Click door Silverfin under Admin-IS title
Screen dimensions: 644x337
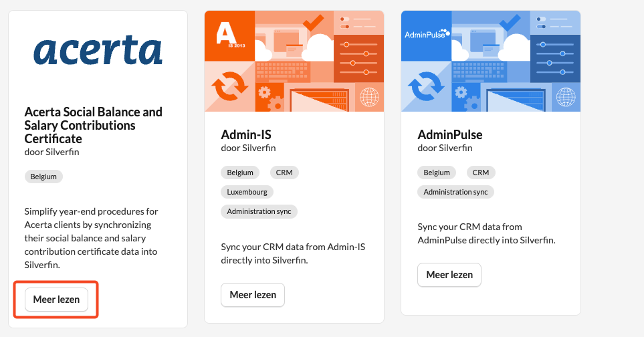pyautogui.click(x=248, y=148)
